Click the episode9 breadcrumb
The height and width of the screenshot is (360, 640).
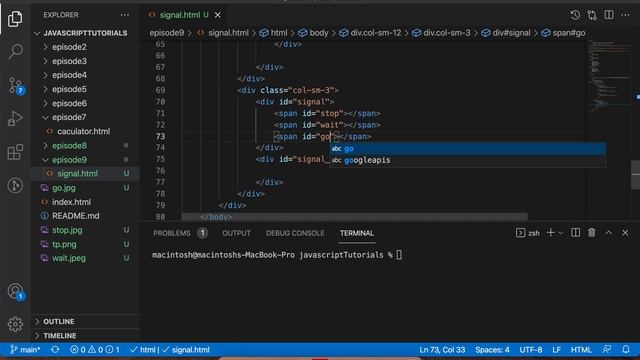coord(167,33)
